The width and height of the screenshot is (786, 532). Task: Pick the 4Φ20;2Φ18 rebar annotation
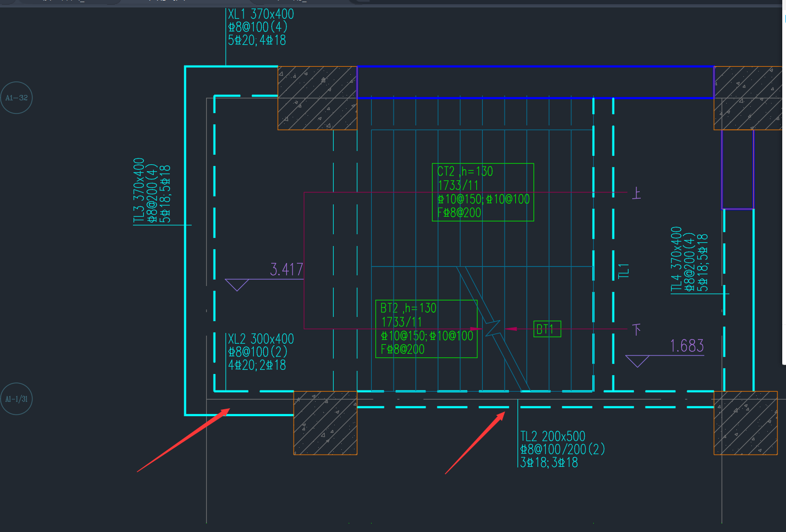pos(257,365)
